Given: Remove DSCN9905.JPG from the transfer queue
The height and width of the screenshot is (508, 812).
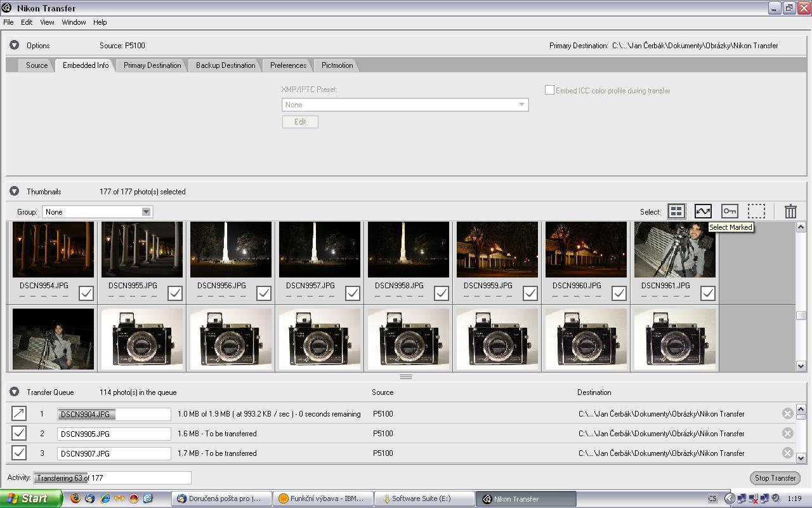Looking at the screenshot, I should pos(787,433).
